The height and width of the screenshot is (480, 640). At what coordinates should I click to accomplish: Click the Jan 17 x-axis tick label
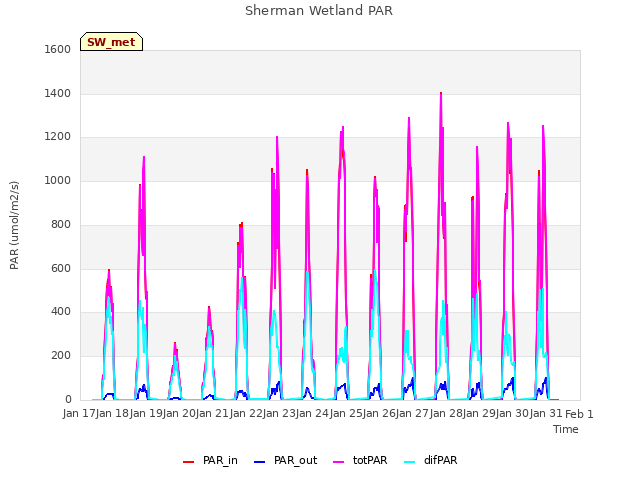80,414
